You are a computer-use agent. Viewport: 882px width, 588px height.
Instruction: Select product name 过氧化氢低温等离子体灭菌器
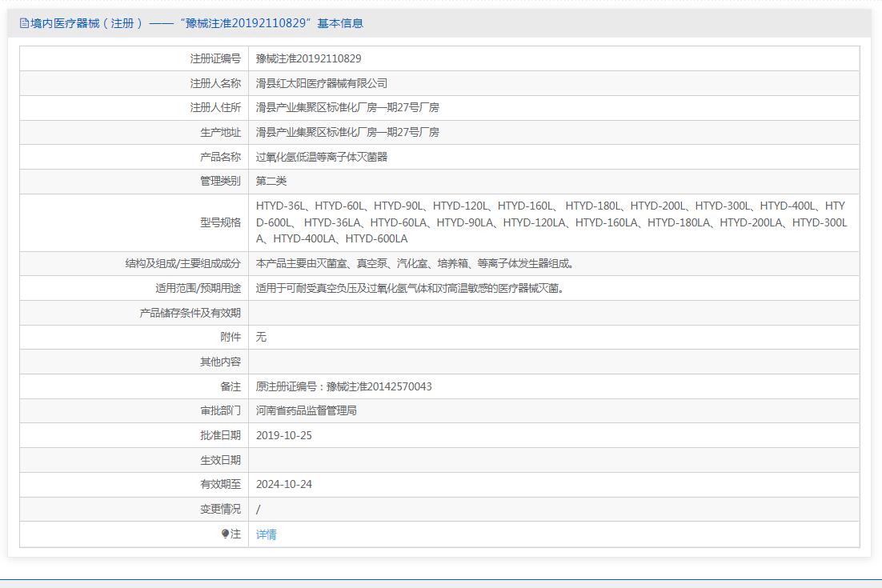321,157
